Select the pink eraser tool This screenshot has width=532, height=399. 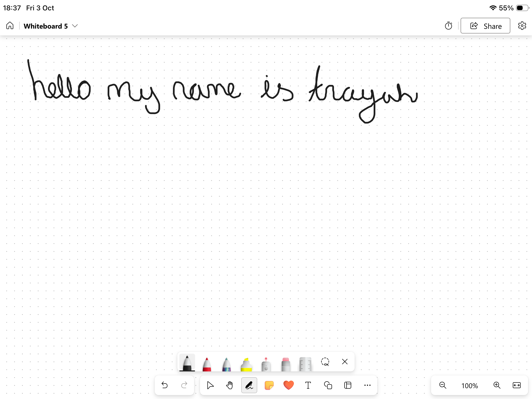coord(286,364)
